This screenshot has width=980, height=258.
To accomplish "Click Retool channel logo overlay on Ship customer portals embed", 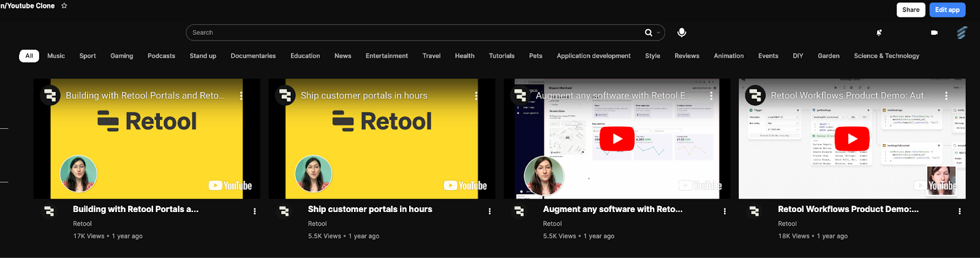I will pos(285,96).
